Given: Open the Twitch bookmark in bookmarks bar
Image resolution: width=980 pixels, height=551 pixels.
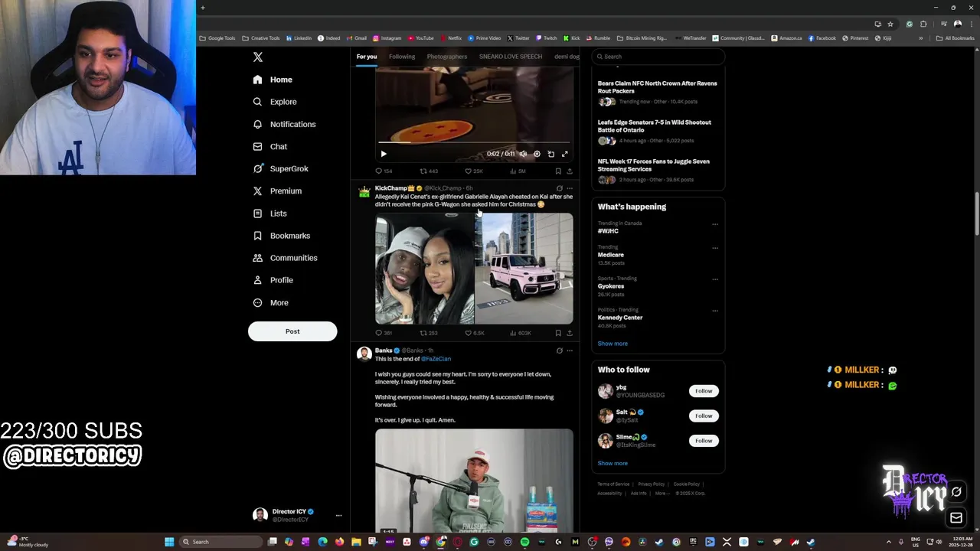Looking at the screenshot, I should (547, 37).
